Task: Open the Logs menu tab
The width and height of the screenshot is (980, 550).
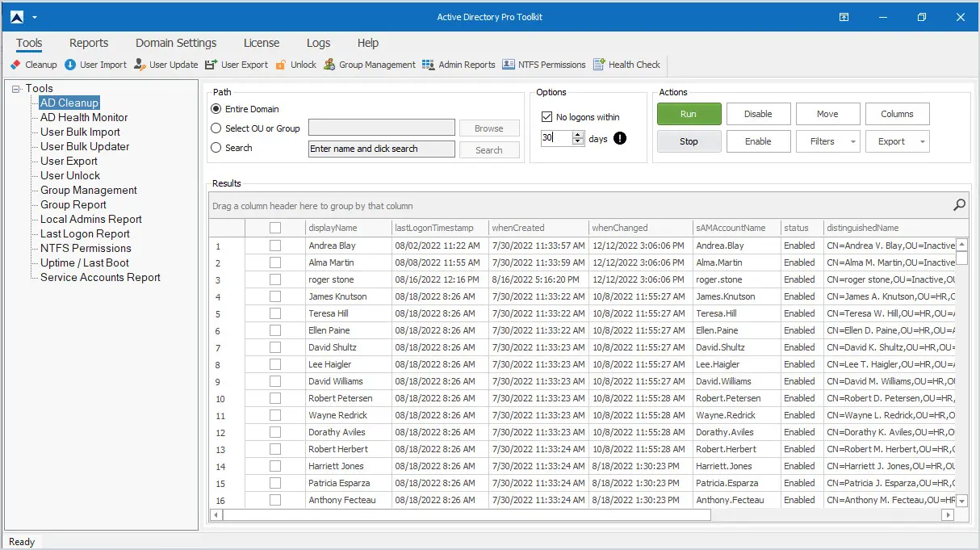Action: pyautogui.click(x=318, y=43)
